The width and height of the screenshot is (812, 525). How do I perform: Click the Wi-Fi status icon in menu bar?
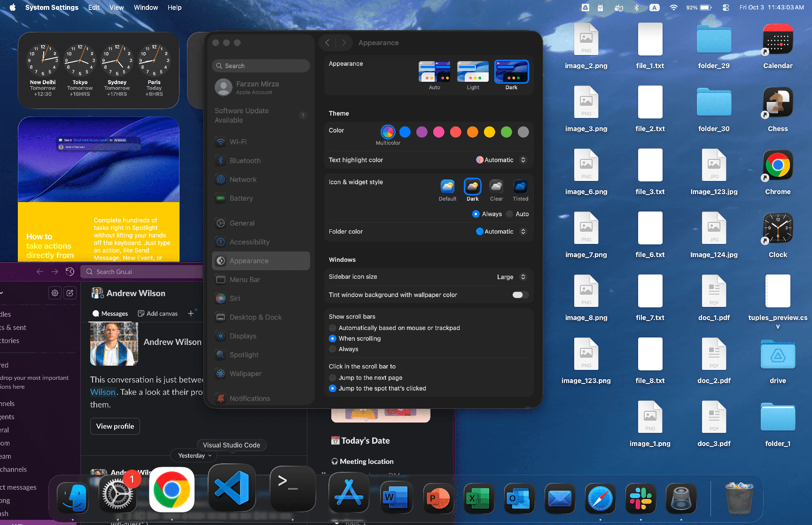click(673, 8)
